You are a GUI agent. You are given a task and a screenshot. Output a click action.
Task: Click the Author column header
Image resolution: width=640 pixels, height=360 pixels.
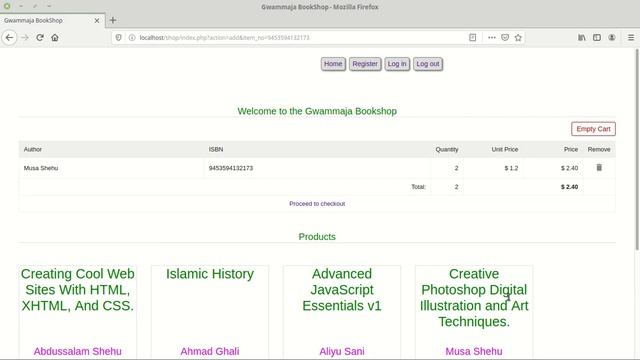click(33, 149)
